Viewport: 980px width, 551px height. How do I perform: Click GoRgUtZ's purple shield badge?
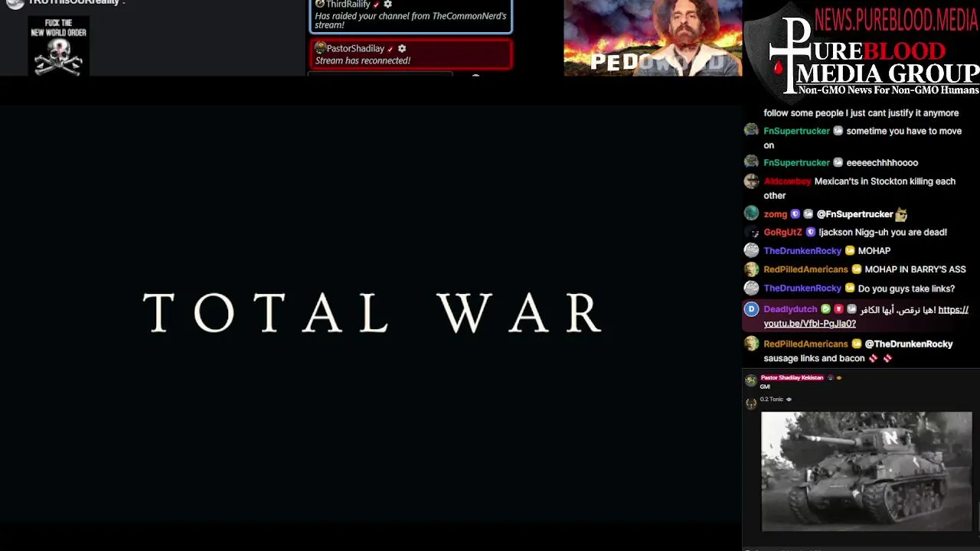click(x=810, y=232)
